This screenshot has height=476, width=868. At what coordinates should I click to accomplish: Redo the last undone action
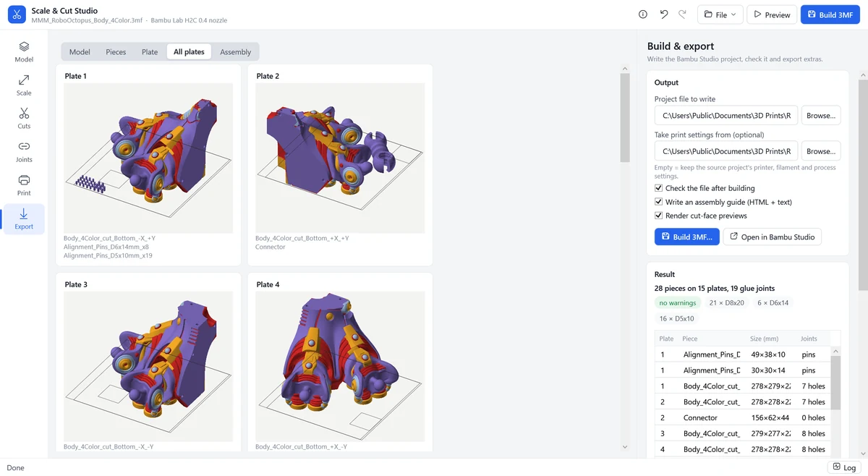[682, 14]
